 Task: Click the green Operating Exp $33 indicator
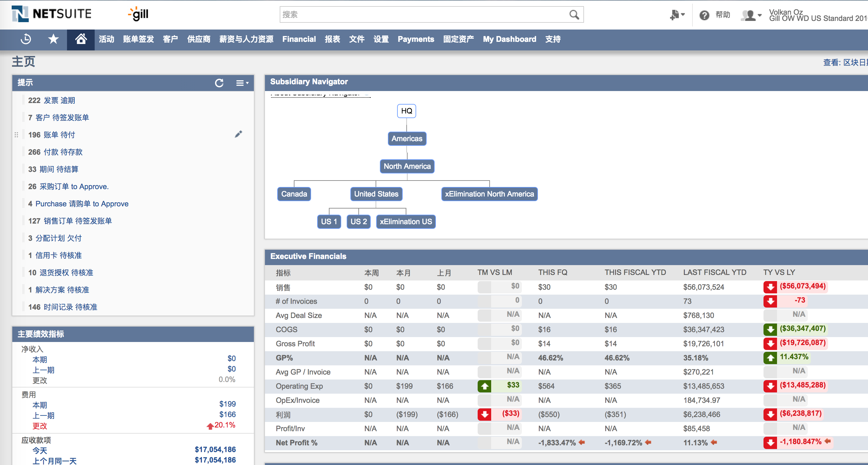click(499, 386)
